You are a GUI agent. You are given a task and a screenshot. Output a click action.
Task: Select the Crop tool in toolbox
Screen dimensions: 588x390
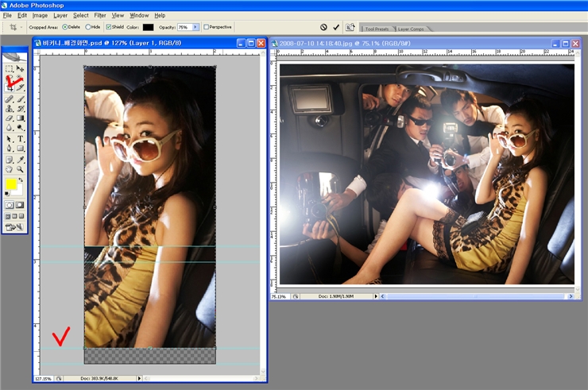[10, 88]
